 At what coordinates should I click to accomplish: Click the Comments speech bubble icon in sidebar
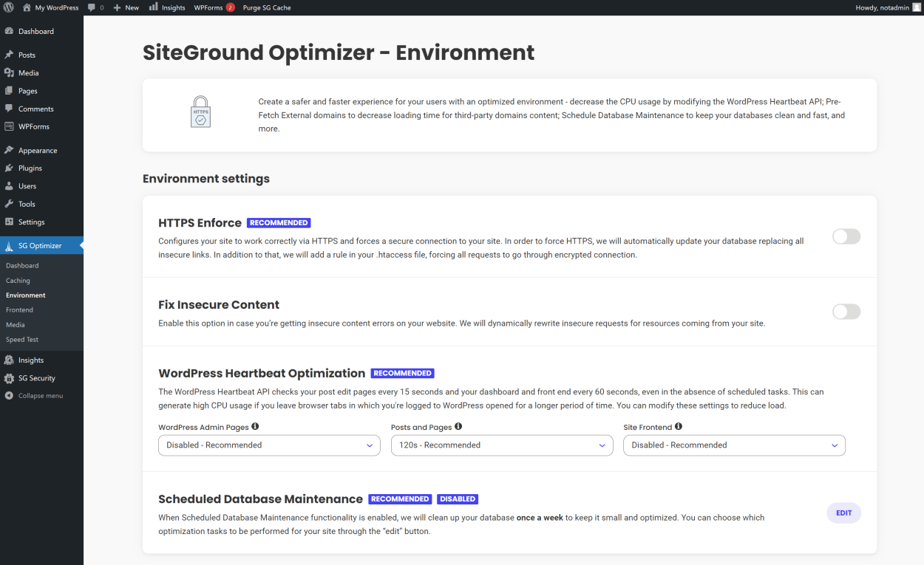(9, 109)
